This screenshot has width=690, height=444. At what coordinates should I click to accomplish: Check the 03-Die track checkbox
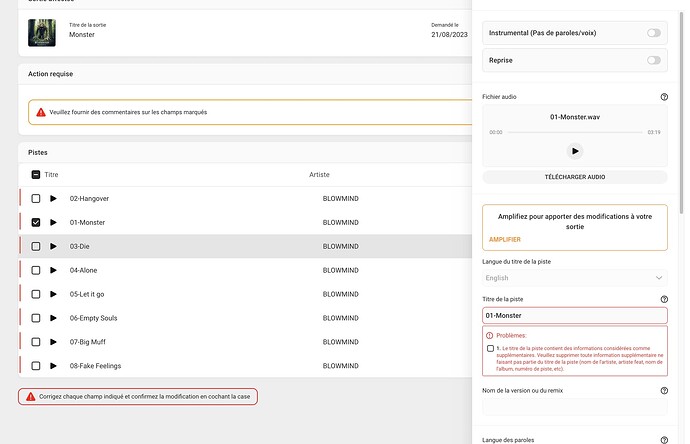coord(36,246)
